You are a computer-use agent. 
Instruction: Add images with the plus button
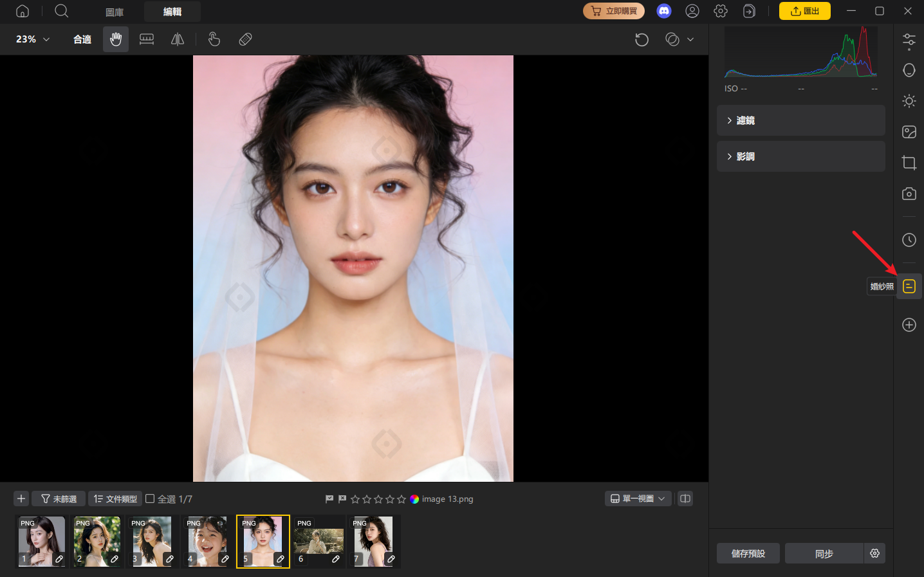tap(21, 499)
